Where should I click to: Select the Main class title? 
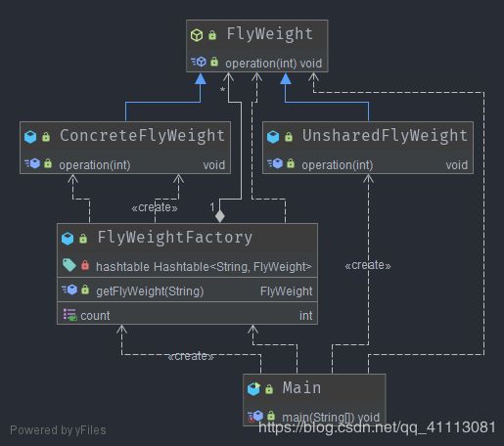point(301,388)
